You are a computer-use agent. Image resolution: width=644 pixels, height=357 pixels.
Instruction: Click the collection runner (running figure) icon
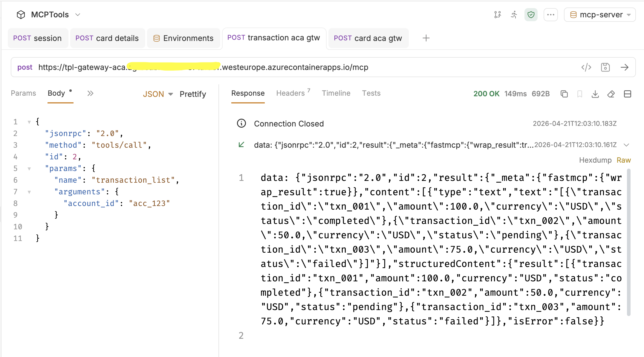[514, 15]
